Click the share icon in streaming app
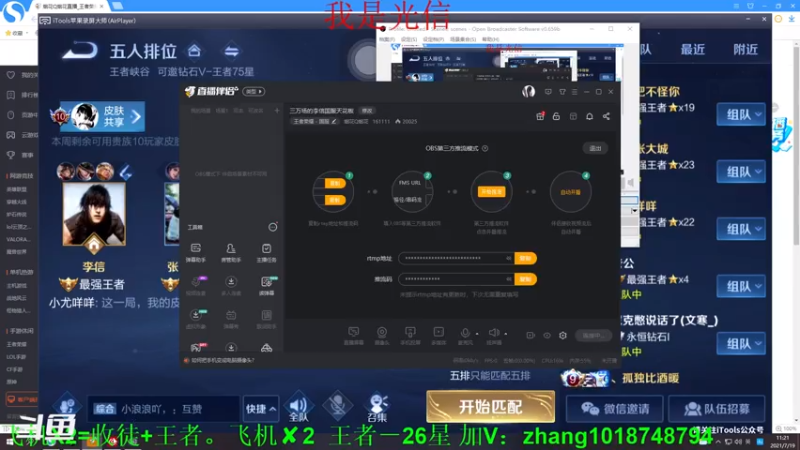800x450 pixels. 606,116
